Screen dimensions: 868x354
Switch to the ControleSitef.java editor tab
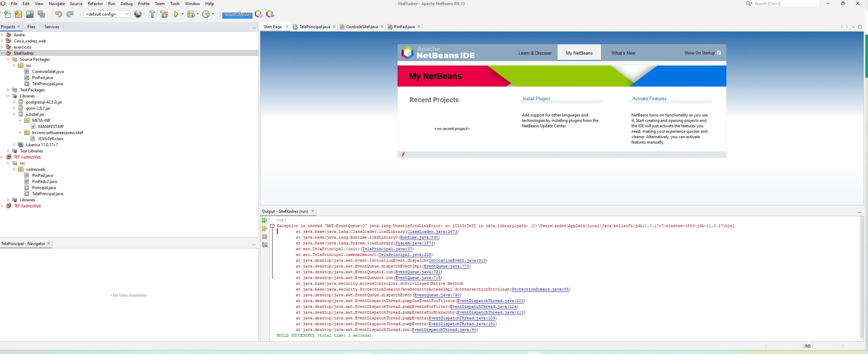click(362, 27)
